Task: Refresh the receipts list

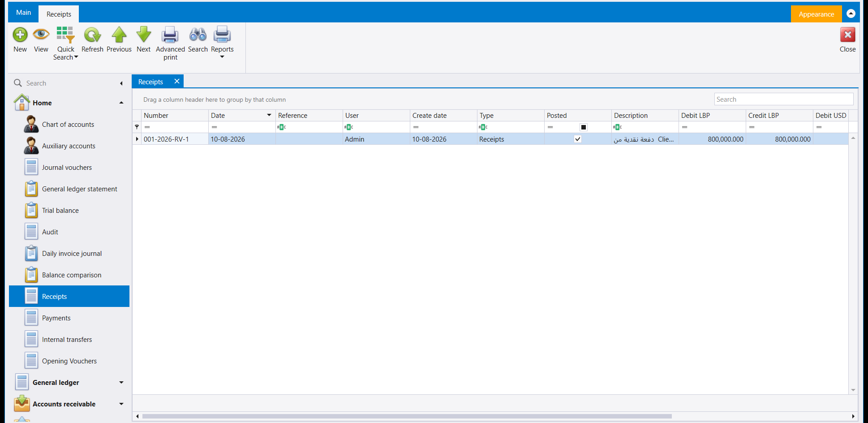Action: [92, 35]
